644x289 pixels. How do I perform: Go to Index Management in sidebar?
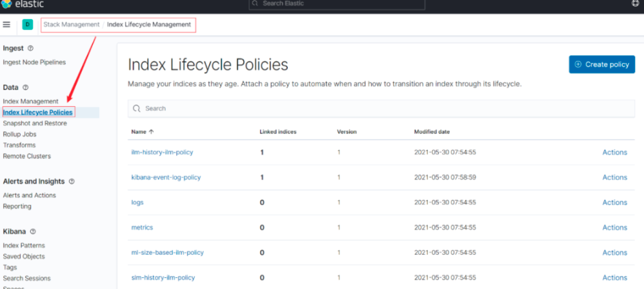[31, 101]
